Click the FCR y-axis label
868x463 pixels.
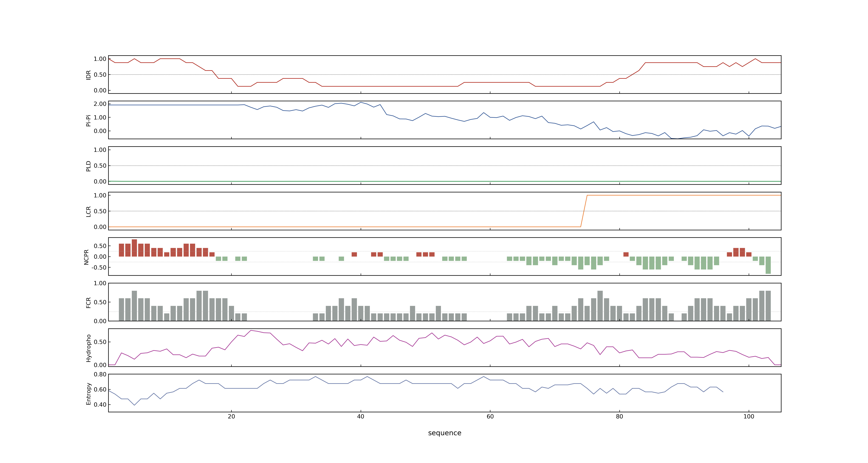(88, 302)
